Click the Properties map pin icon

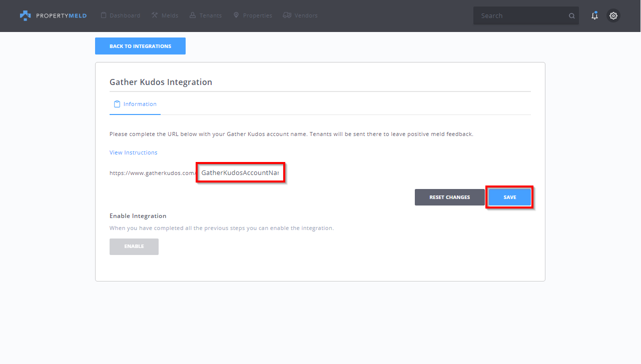coord(236,15)
